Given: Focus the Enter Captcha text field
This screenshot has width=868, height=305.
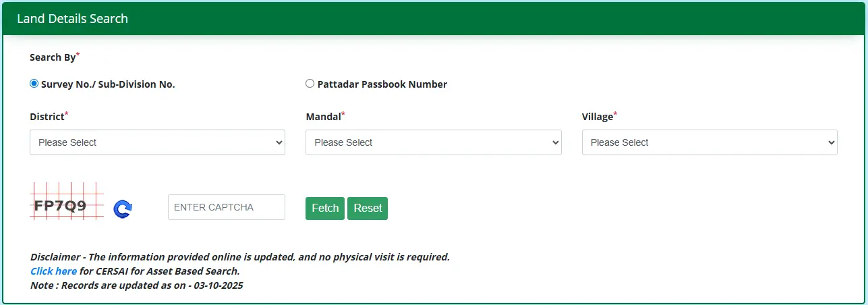Looking at the screenshot, I should [x=226, y=207].
